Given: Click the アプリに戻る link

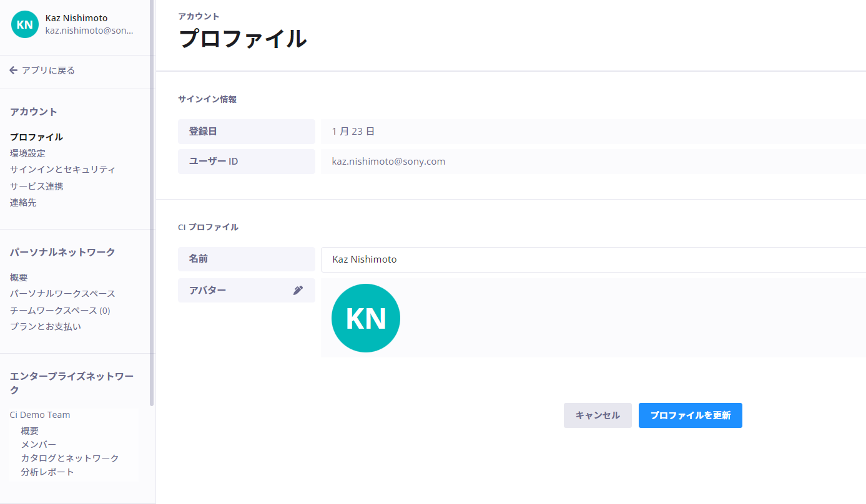Looking at the screenshot, I should pyautogui.click(x=48, y=70).
